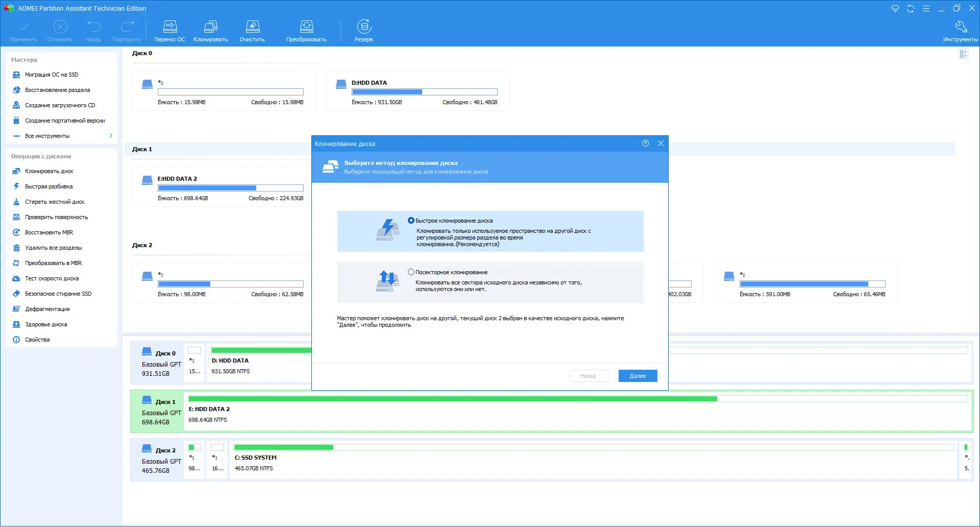This screenshot has width=980, height=527.
Task: Click the Диск 2 heading in partition list
Action: click(142, 245)
